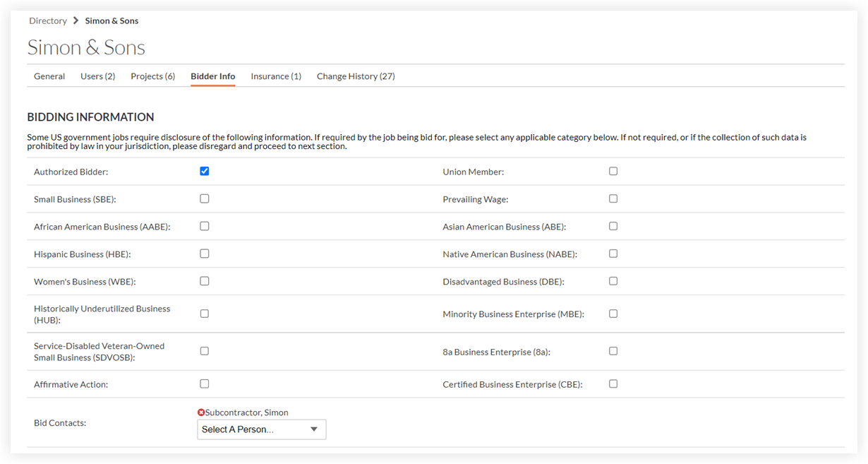
Task: Mark Disadvantaged Business (DBE) checkbox
Action: pyautogui.click(x=613, y=281)
